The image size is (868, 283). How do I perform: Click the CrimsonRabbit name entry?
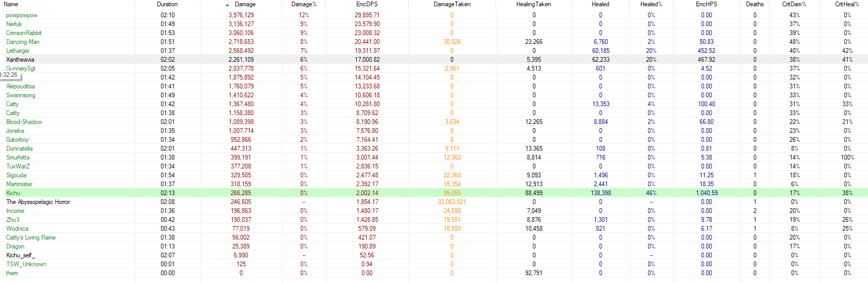pos(24,33)
